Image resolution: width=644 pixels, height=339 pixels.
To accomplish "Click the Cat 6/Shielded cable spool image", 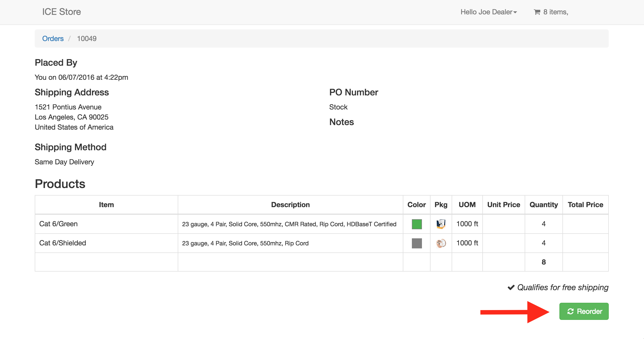I will click(441, 243).
